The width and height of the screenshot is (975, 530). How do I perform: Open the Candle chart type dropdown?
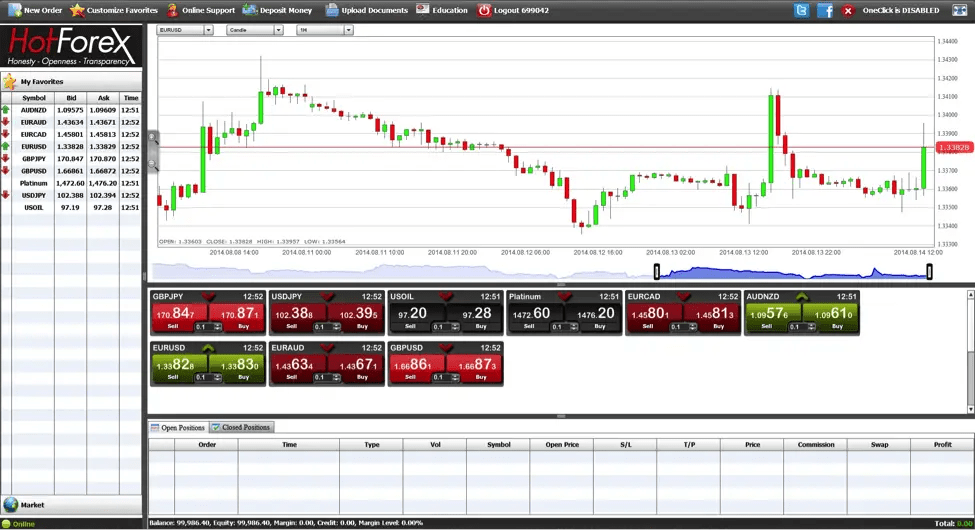tap(278, 30)
